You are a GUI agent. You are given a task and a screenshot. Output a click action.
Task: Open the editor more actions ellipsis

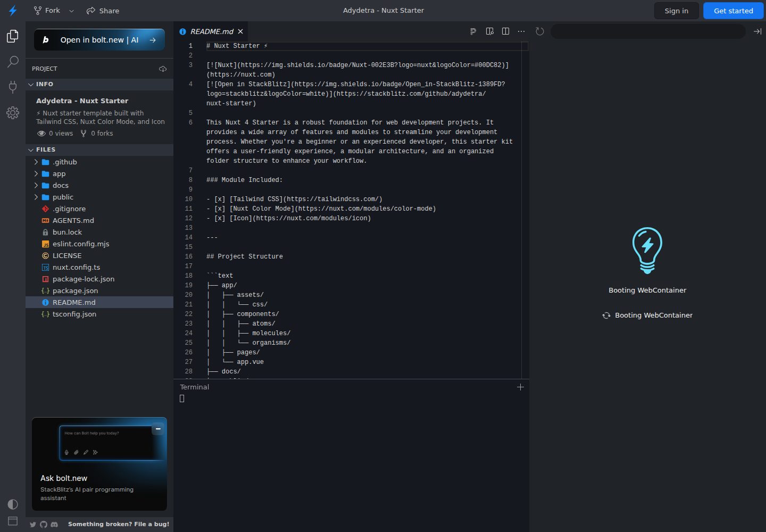pos(521,31)
